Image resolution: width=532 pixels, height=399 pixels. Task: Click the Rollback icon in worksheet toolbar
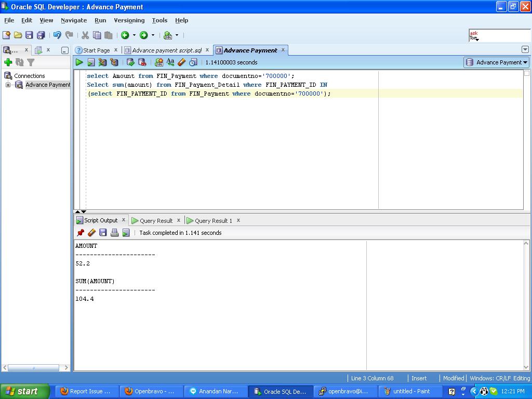tap(142, 62)
